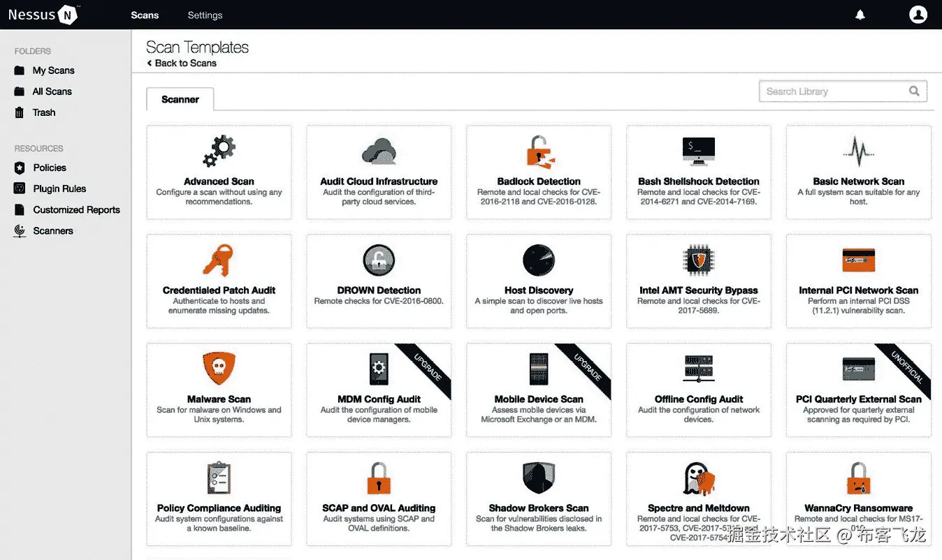Select the MDM Config Audit phone icon
The width and height of the screenshot is (942, 560).
click(379, 369)
